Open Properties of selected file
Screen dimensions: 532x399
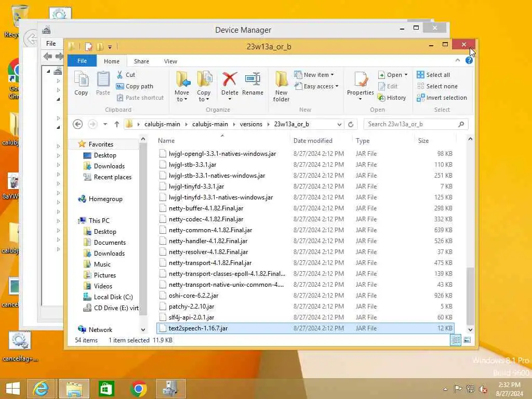pyautogui.click(x=361, y=83)
